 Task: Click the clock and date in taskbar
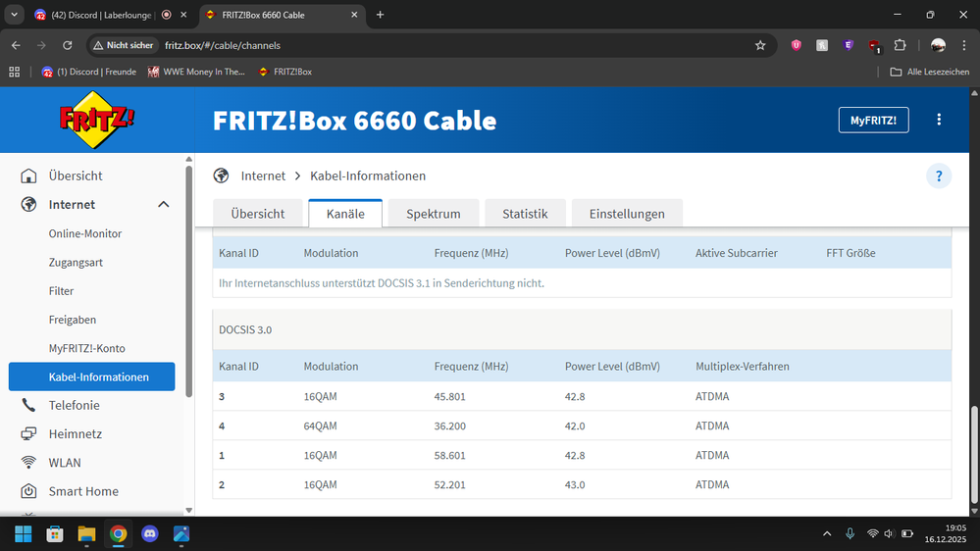(x=946, y=533)
